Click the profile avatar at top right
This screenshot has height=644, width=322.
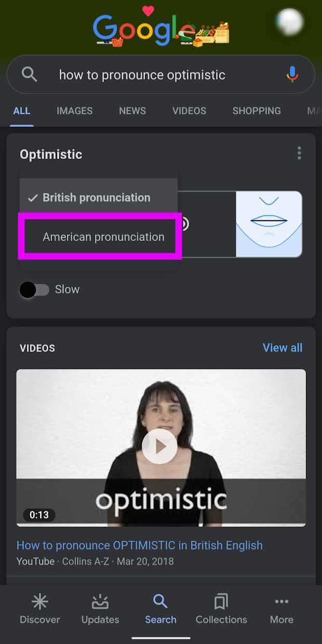coord(289,22)
